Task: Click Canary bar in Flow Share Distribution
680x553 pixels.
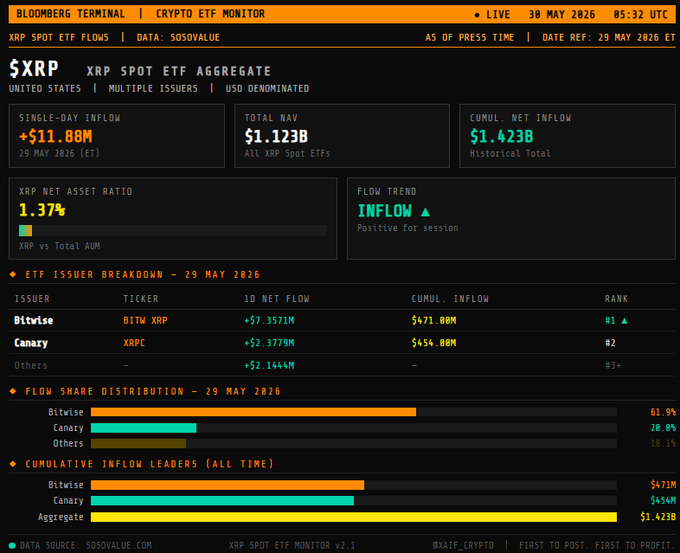Action: 144,428
